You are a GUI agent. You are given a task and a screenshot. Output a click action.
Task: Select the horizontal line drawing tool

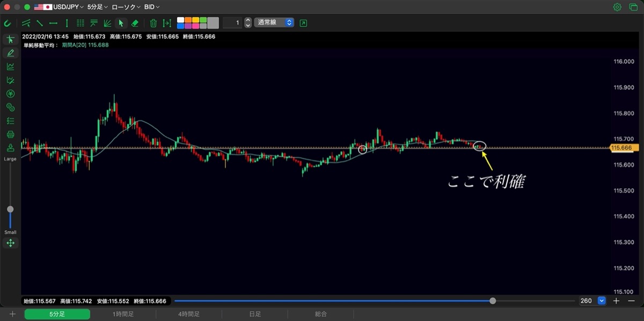pos(53,23)
